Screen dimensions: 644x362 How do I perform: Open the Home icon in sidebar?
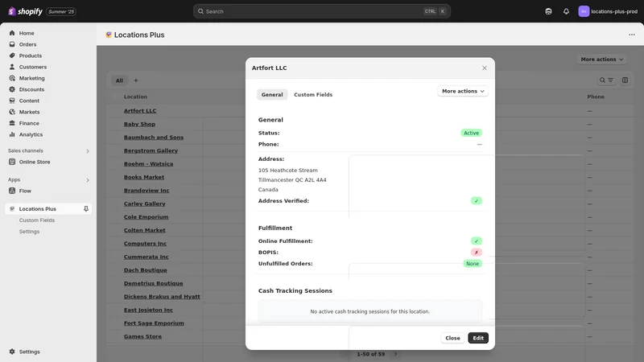click(x=12, y=33)
